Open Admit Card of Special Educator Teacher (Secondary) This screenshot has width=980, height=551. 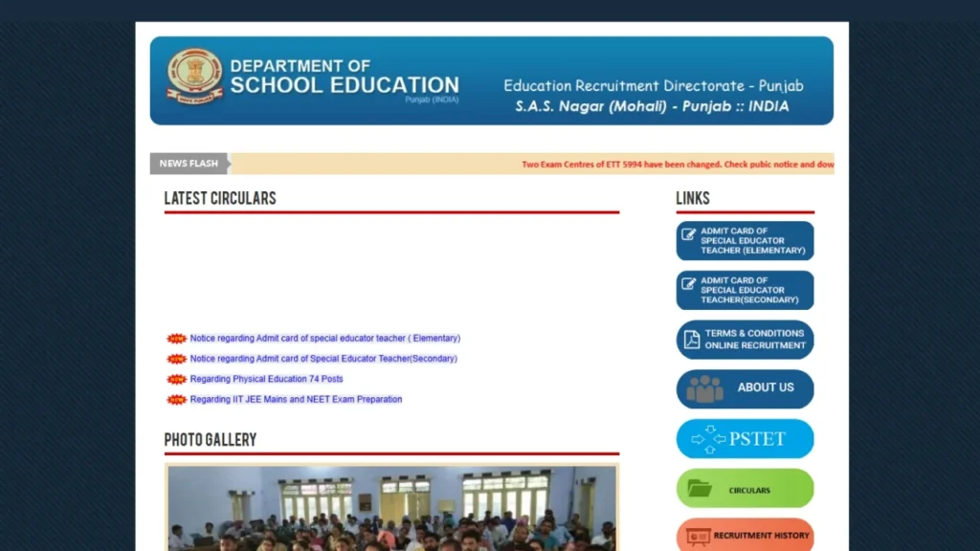(x=745, y=290)
